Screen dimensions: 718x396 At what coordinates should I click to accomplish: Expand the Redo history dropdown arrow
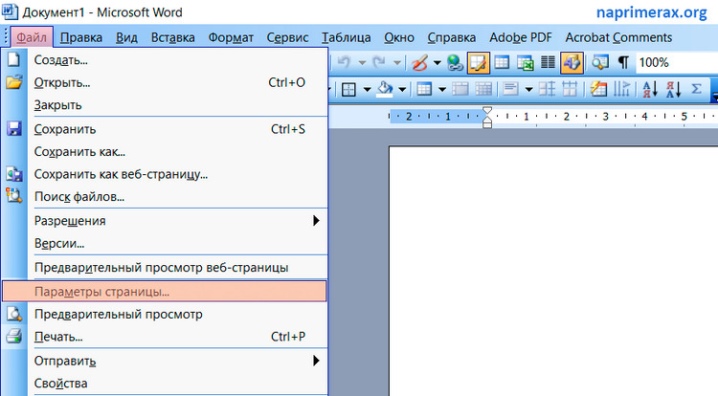(x=397, y=63)
